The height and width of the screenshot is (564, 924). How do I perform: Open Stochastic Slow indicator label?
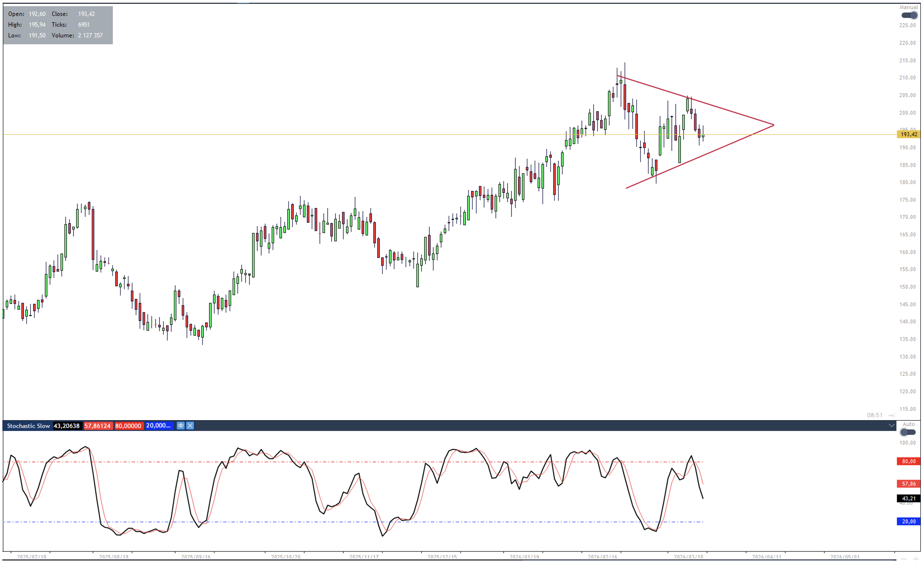pos(28,426)
